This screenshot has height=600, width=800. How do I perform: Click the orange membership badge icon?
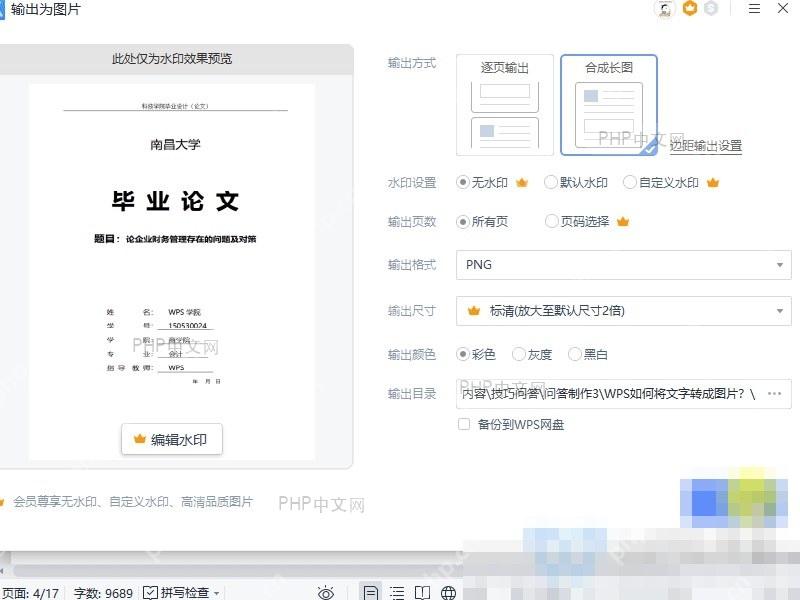click(690, 8)
